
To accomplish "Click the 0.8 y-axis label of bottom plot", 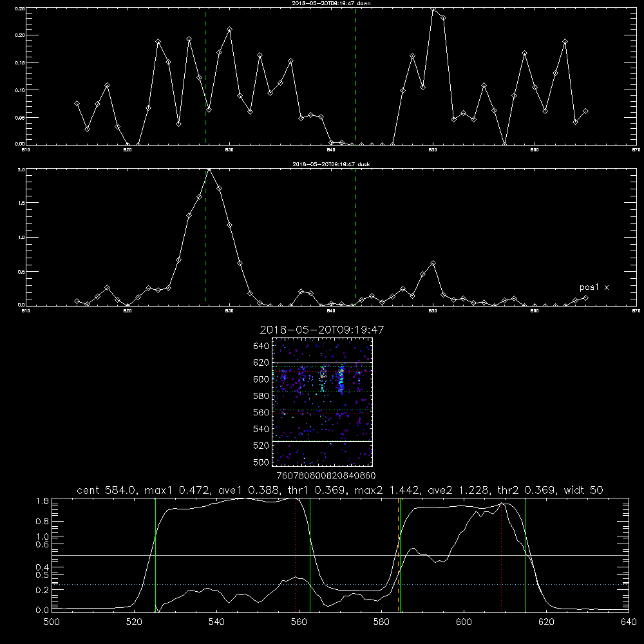I will [43, 521].
